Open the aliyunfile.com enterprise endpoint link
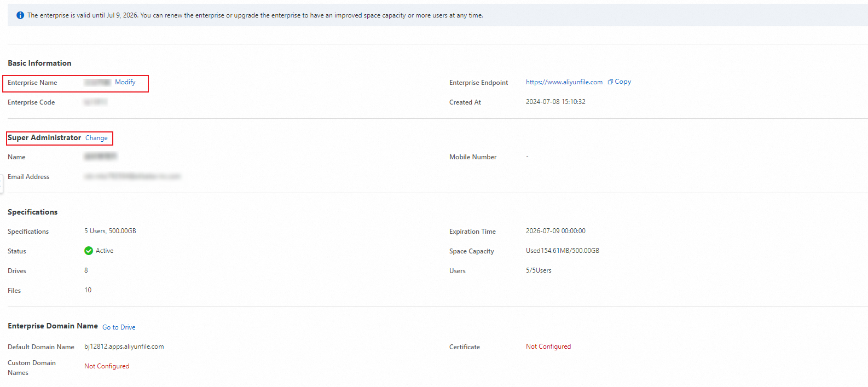 point(564,82)
